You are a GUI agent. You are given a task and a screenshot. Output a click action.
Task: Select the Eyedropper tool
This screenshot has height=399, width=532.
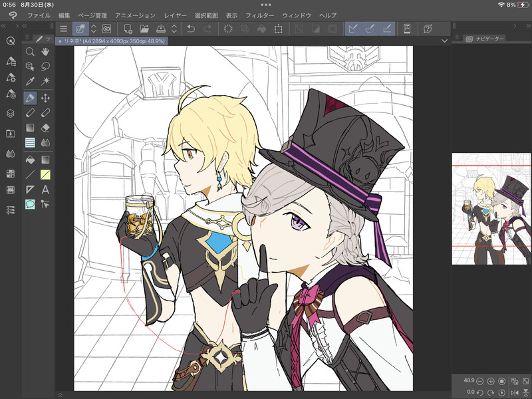pos(30,81)
